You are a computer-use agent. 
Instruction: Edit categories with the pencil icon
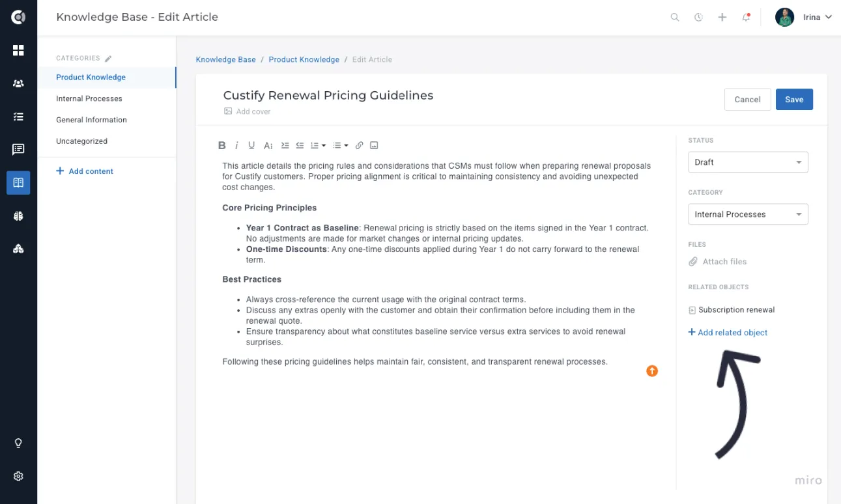108,59
